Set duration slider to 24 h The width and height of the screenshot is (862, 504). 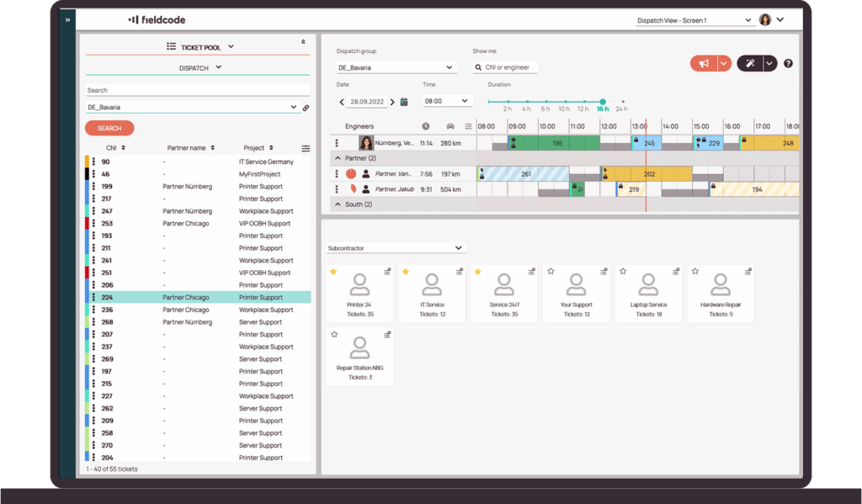622,102
